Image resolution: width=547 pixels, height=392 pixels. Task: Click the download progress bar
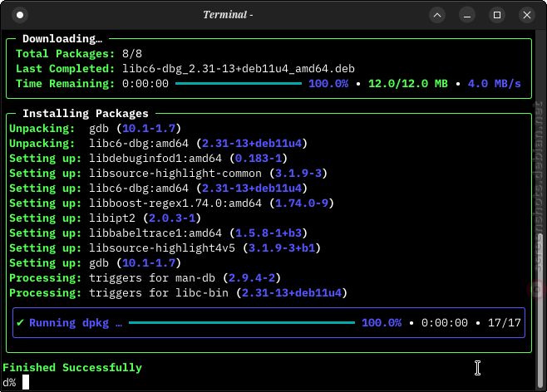click(x=239, y=84)
